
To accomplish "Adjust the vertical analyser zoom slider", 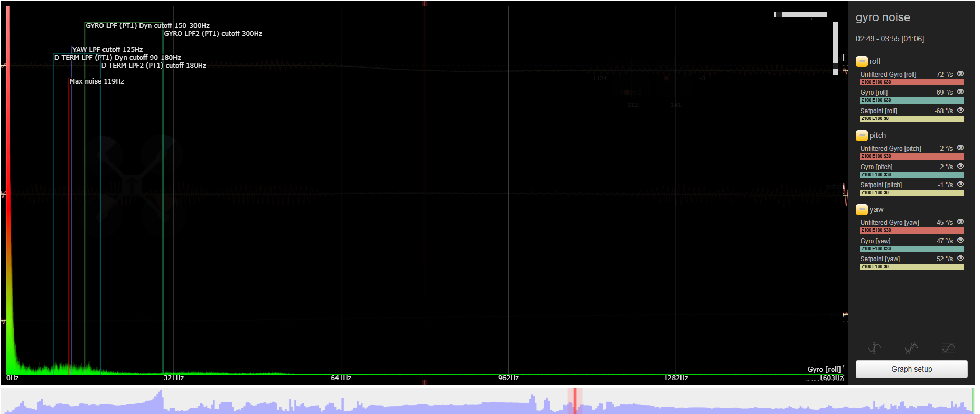I will [x=835, y=48].
